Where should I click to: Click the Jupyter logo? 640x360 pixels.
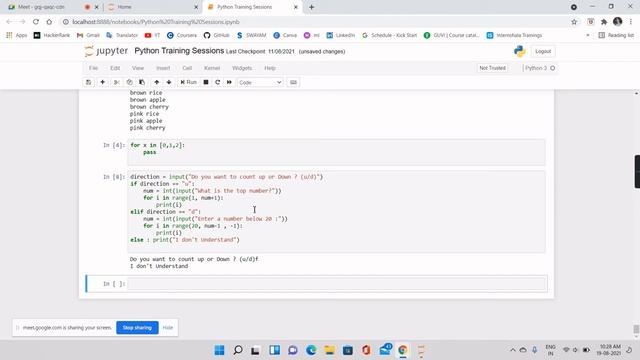(x=106, y=51)
